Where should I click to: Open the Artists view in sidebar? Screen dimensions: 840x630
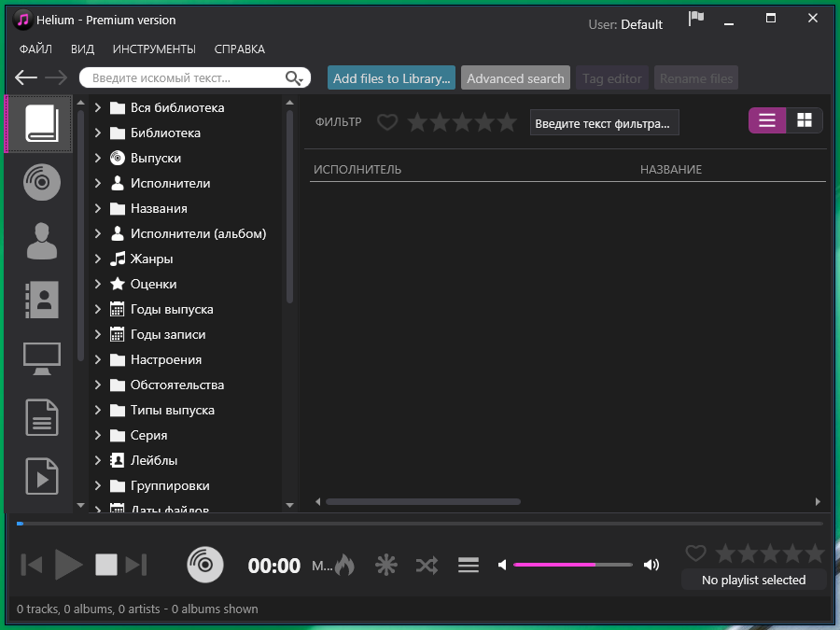[38, 241]
